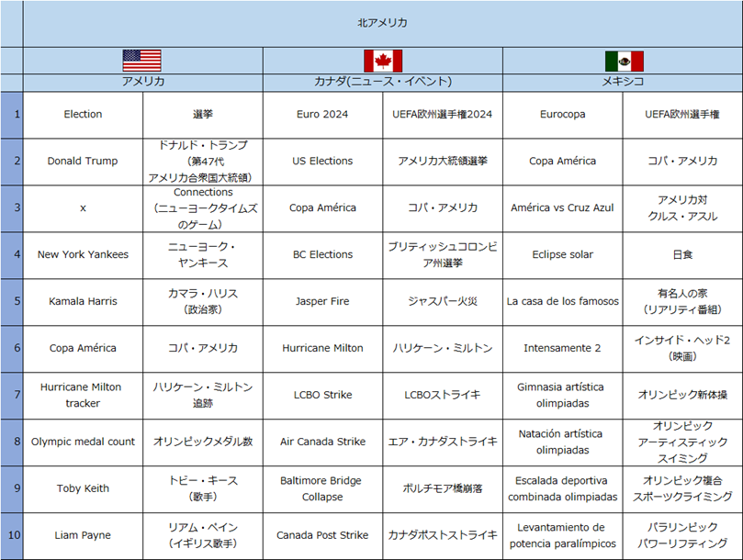Select "Gimnasia artística olimpiadas" cell
This screenshot has width=743, height=560.
coord(562,395)
